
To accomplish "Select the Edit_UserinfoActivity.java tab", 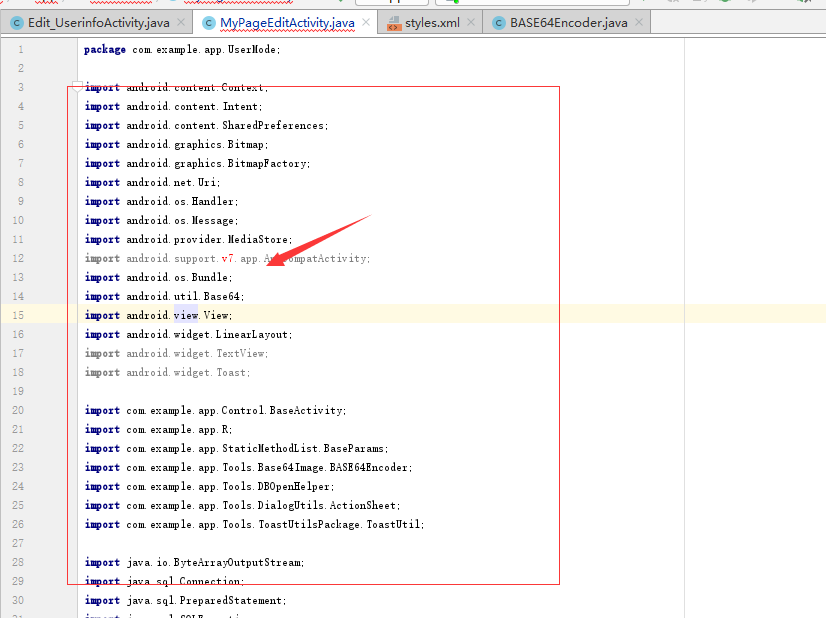I will coord(100,21).
